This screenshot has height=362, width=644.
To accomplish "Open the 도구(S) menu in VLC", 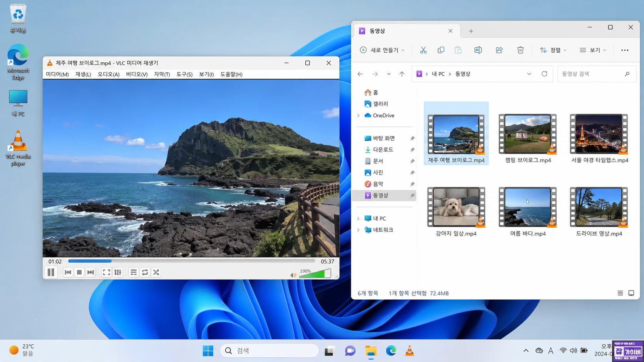I will coord(184,74).
